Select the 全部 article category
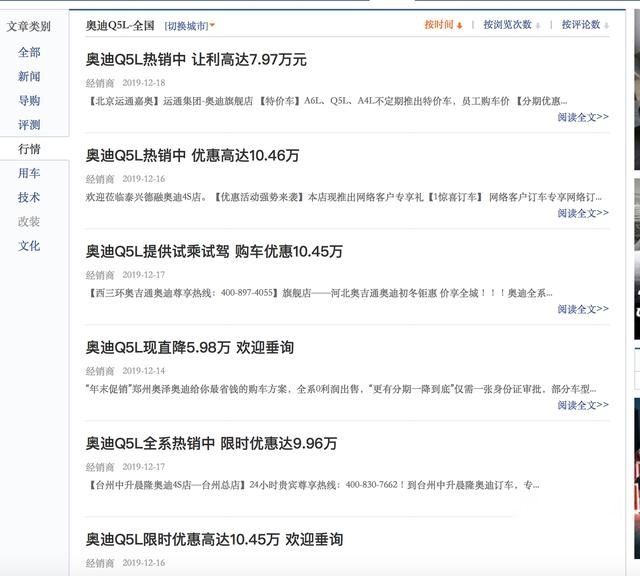Screen dimensions: 640x576 point(29,52)
